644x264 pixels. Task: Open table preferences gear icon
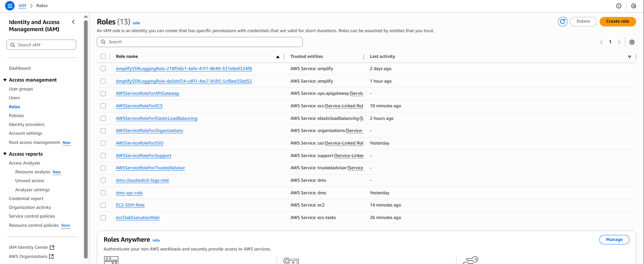click(x=632, y=42)
